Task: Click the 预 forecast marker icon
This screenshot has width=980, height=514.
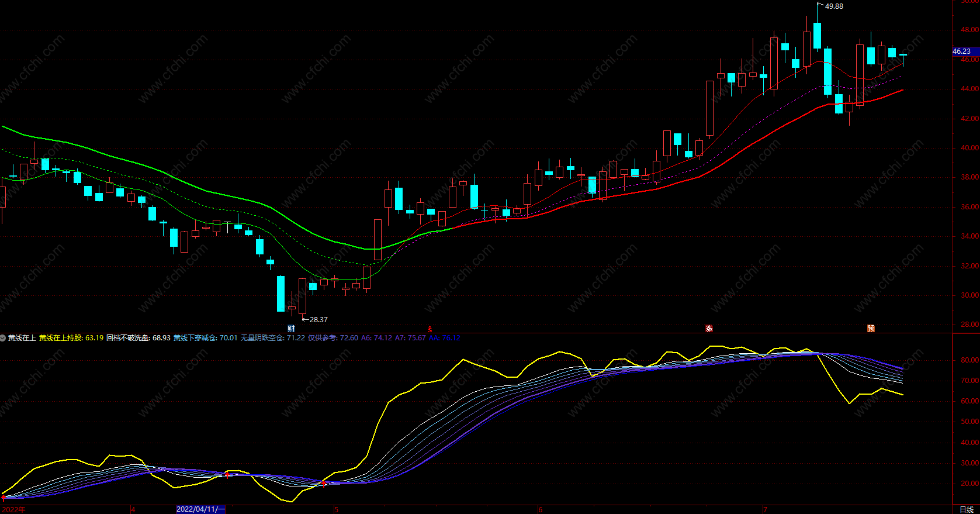Action: click(x=871, y=329)
